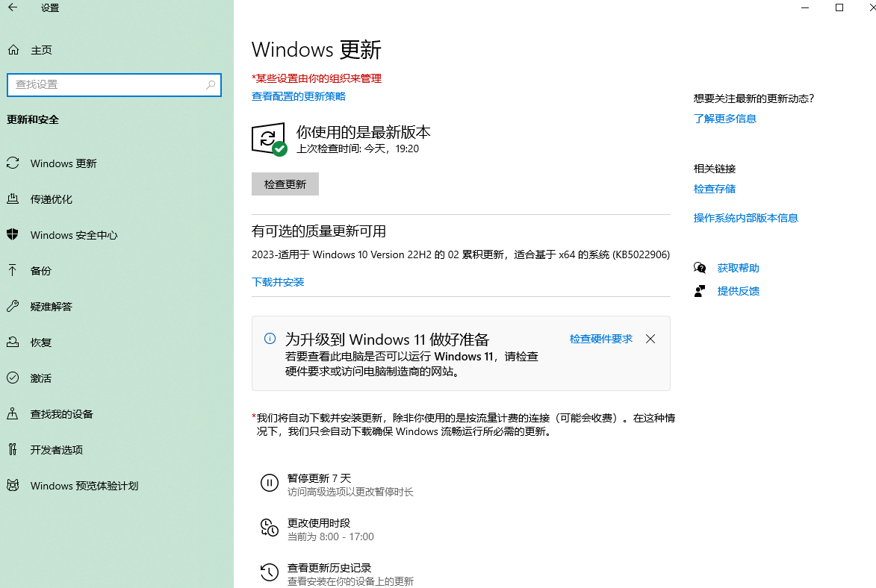Screen dimensions: 876x588
Task: Minimize the Settings window
Action: (805, 7)
